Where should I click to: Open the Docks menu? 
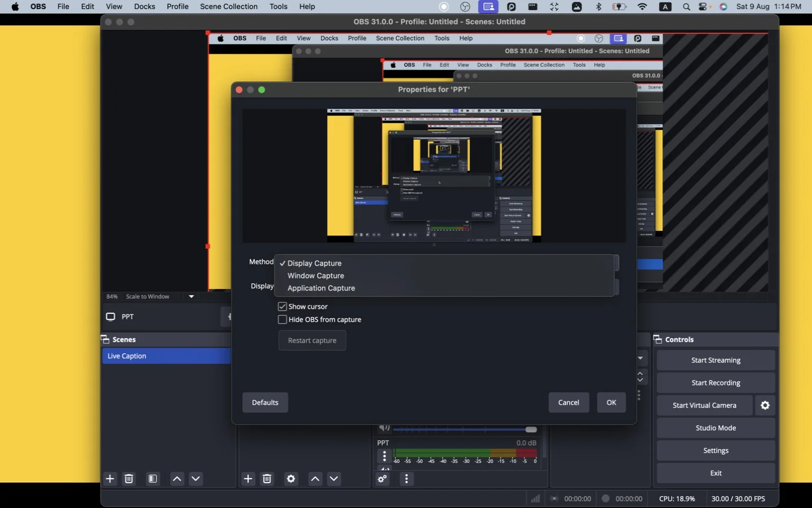(144, 7)
